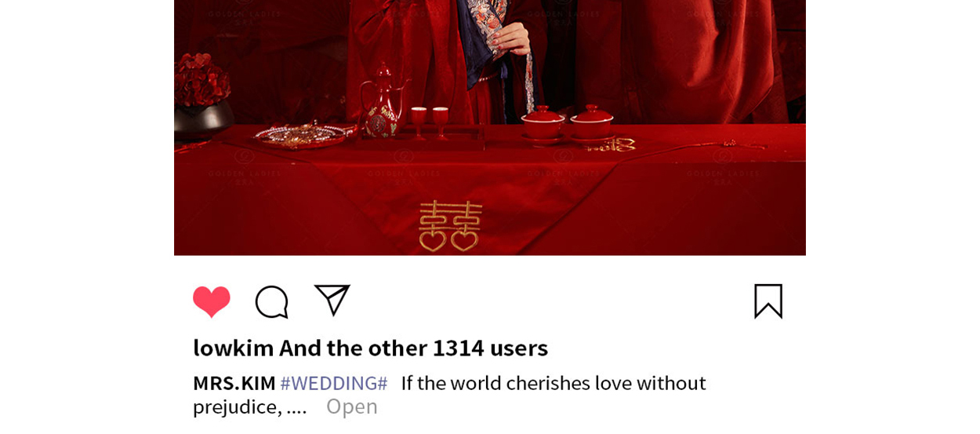This screenshot has width=980, height=434.
Task: Click the gold double happiness emblem
Action: [x=450, y=226]
